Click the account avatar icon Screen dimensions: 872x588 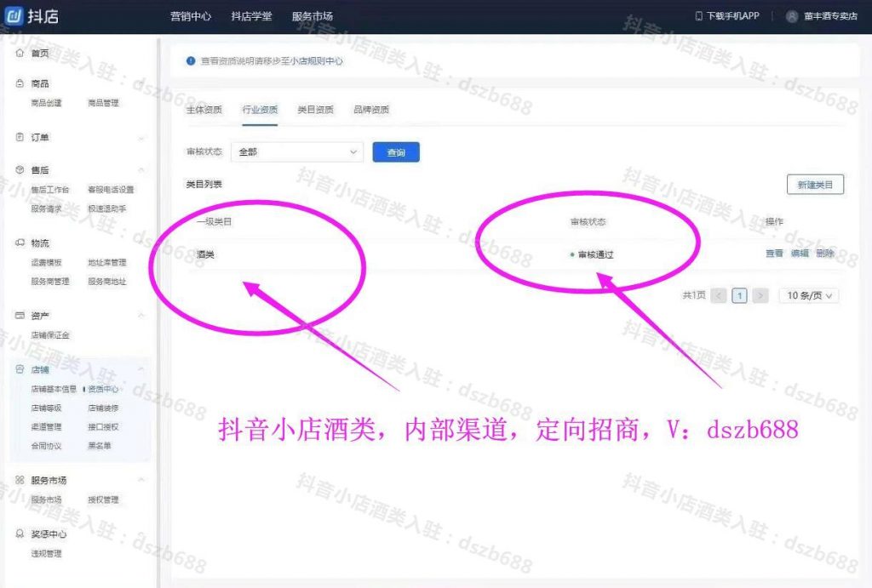(x=792, y=16)
